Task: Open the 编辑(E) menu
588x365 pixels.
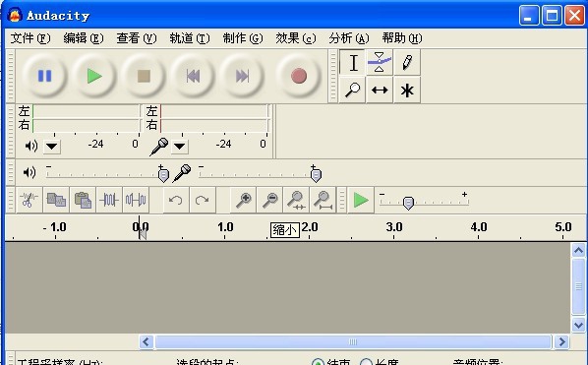Action: pyautogui.click(x=84, y=38)
